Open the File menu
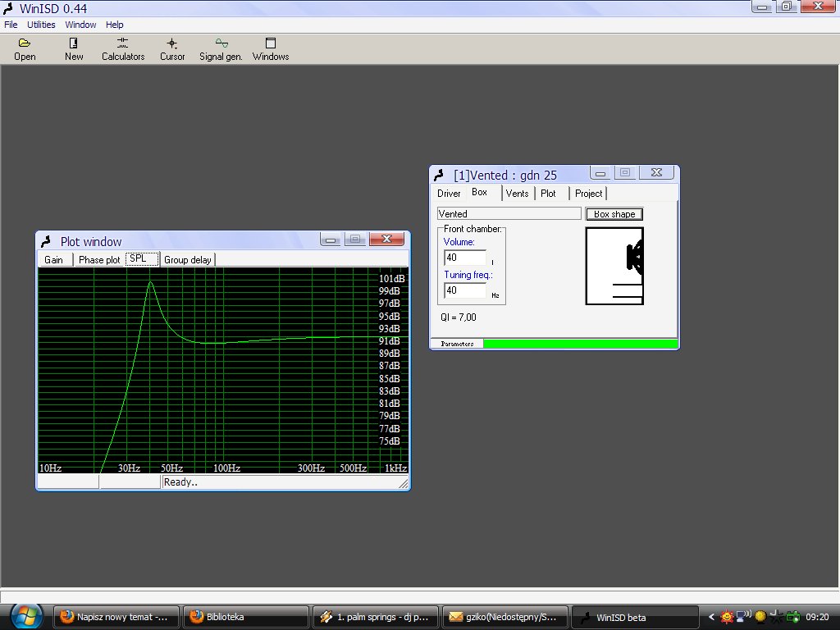The height and width of the screenshot is (630, 840). 11,25
